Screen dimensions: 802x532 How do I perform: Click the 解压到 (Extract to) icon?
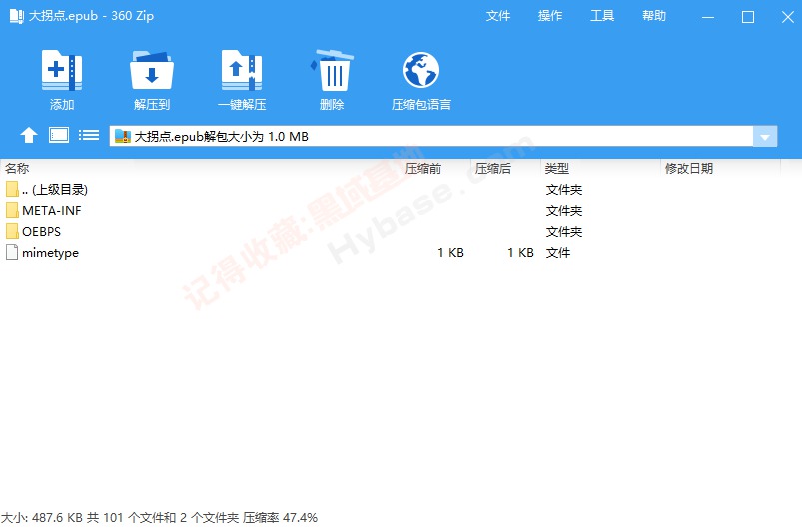coord(152,70)
